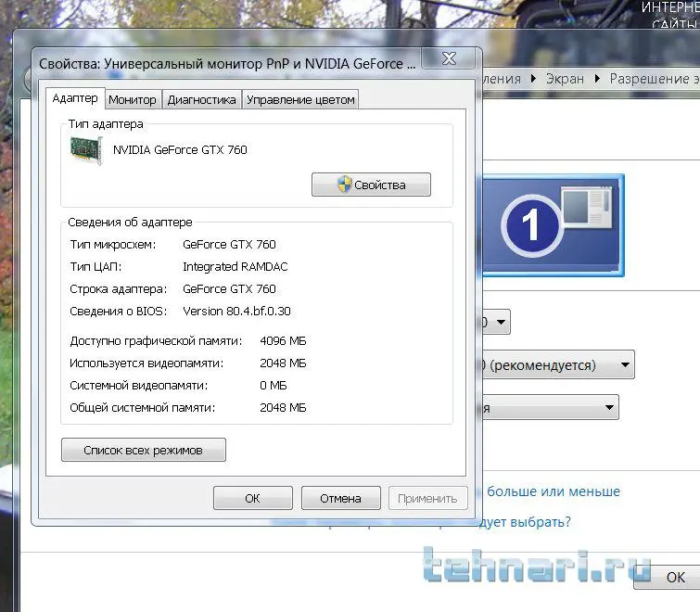Follow the дует выбрать? help link
Viewport: 700px width, 612px height.
point(526,521)
